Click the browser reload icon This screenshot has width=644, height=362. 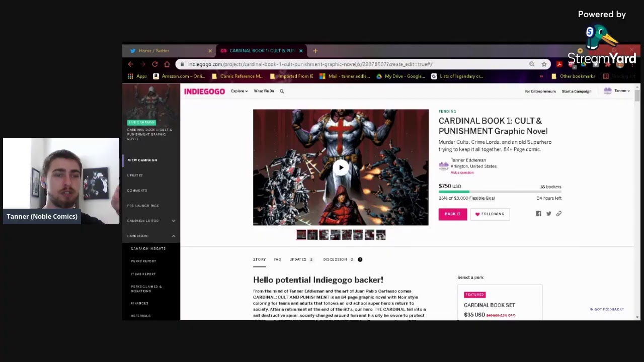(155, 64)
